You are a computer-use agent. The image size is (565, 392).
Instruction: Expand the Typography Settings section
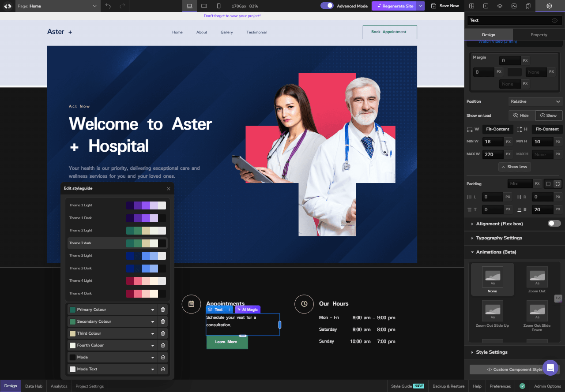coord(515,238)
